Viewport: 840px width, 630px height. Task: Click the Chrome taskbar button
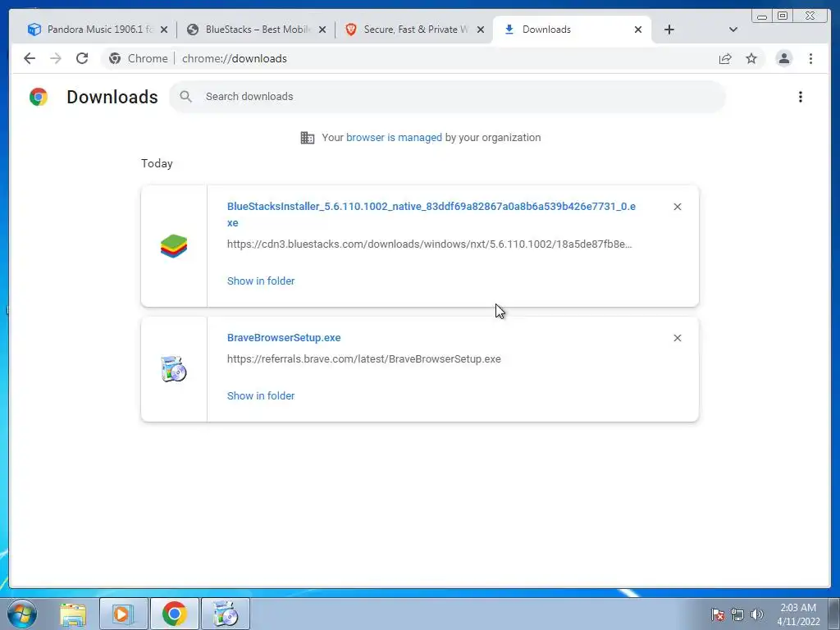(x=174, y=614)
